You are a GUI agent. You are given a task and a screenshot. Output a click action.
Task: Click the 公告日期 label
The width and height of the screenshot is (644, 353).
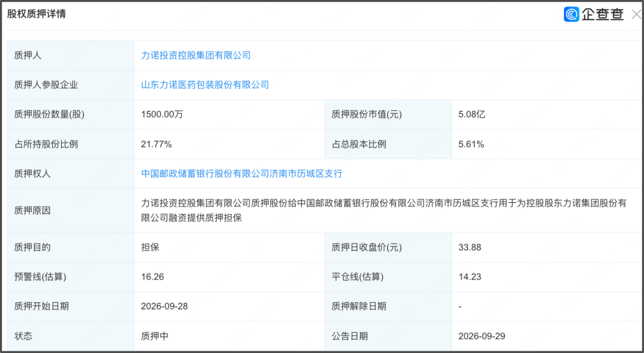pos(350,336)
